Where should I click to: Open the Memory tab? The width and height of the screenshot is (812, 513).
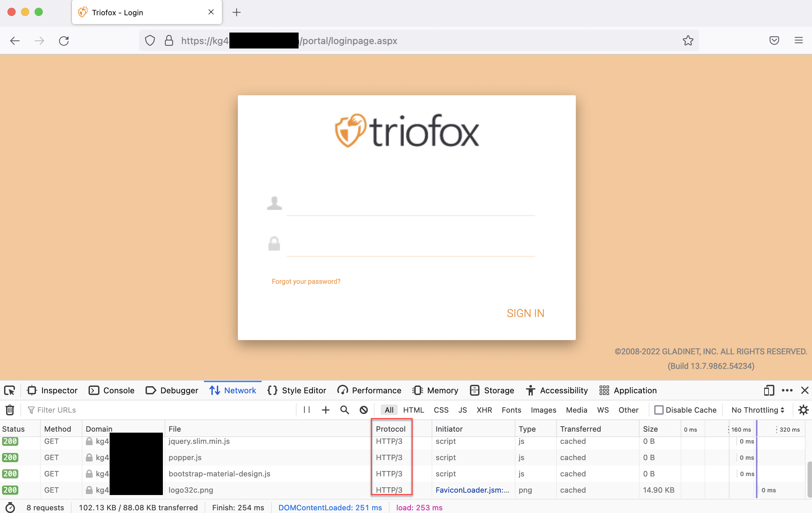[435, 391]
